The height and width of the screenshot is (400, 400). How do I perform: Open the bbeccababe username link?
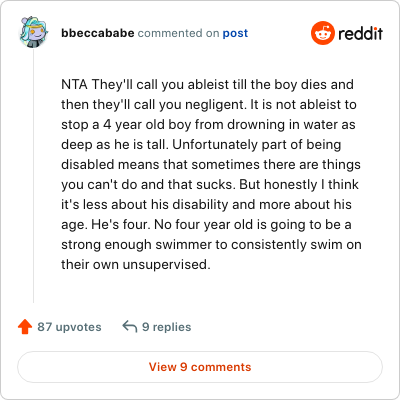[x=98, y=33]
